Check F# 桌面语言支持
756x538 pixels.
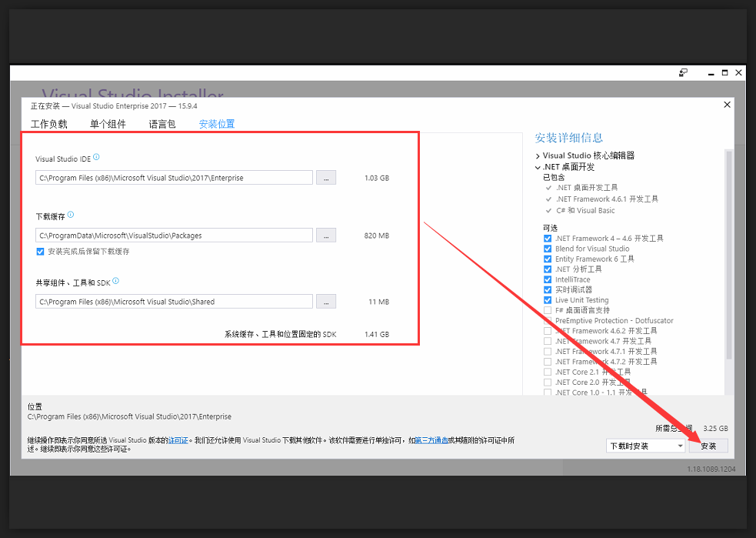[548, 310]
